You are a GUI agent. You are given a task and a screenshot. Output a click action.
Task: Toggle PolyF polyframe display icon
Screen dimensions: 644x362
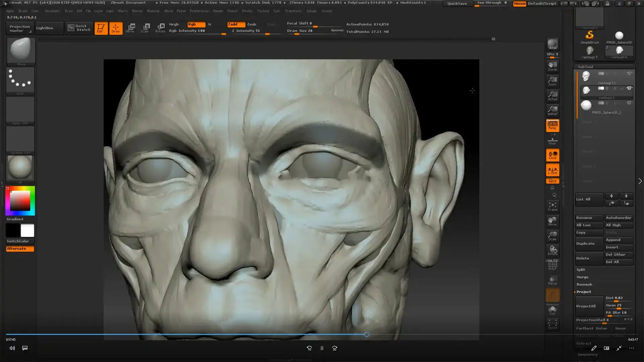click(x=552, y=265)
